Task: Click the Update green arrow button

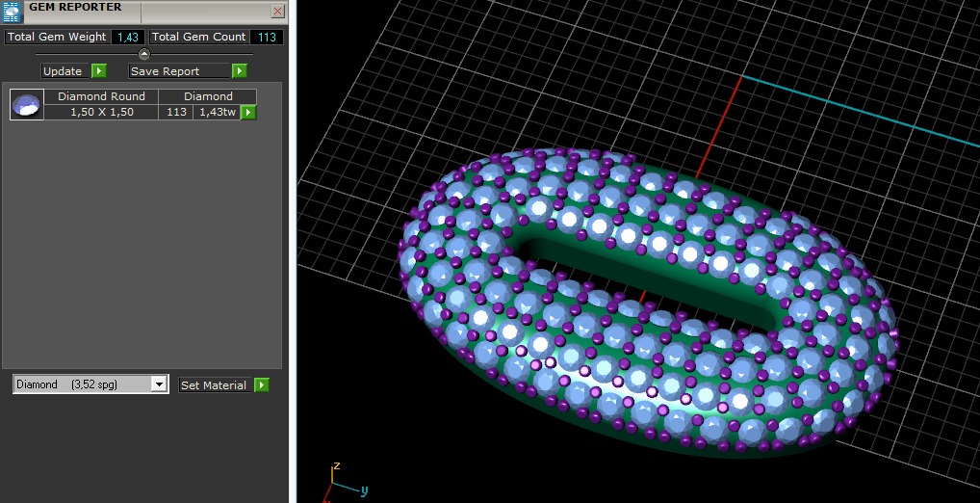Action: (99, 71)
